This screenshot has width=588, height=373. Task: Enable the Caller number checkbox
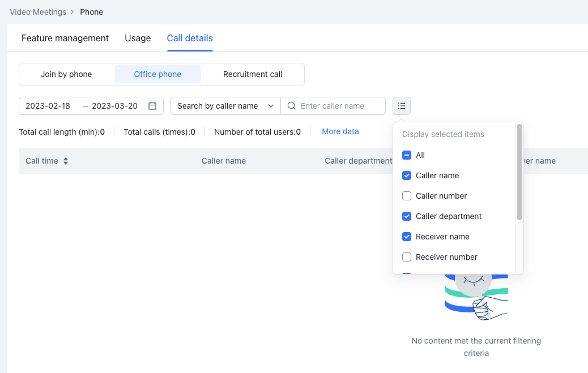point(407,196)
